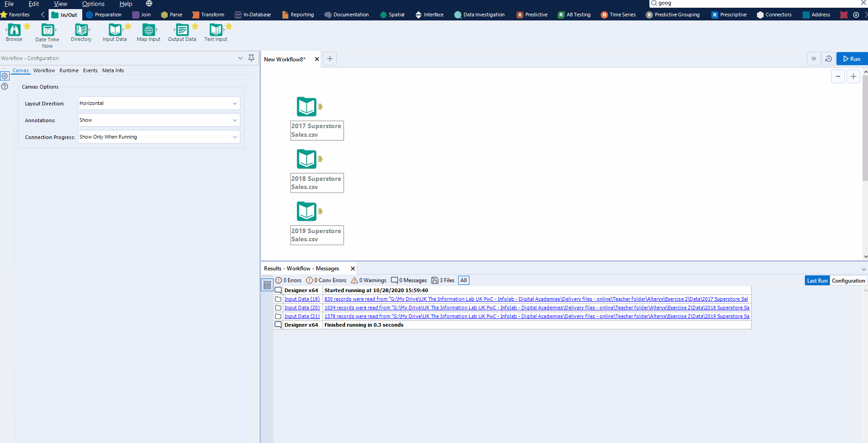Filter results by 0 Conv Errors
The image size is (868, 443).
pos(326,280)
